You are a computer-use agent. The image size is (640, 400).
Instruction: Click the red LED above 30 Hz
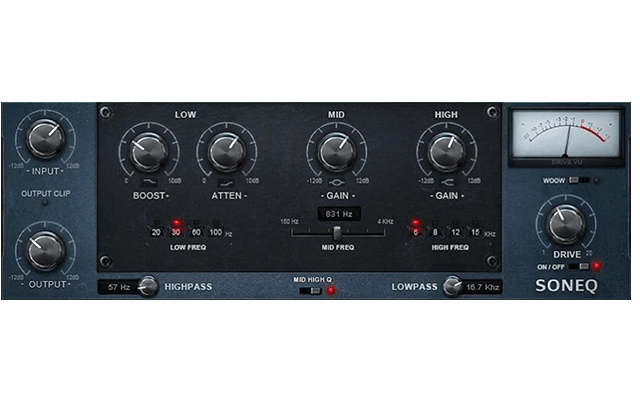coord(176,223)
